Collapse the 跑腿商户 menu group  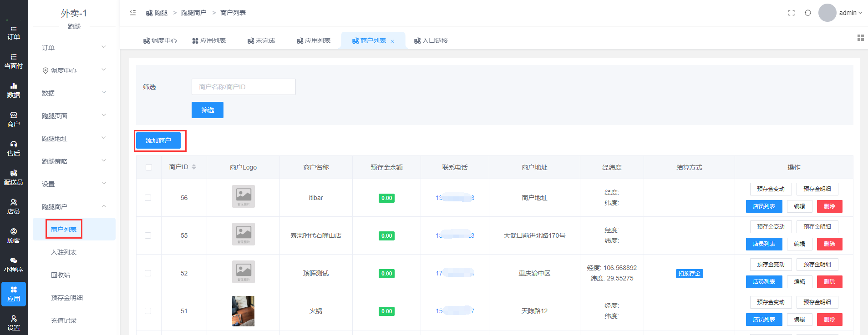(74, 207)
